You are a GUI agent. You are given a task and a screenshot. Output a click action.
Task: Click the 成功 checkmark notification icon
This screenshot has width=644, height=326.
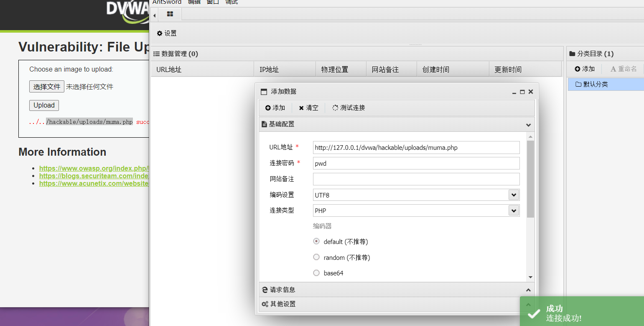click(534, 314)
